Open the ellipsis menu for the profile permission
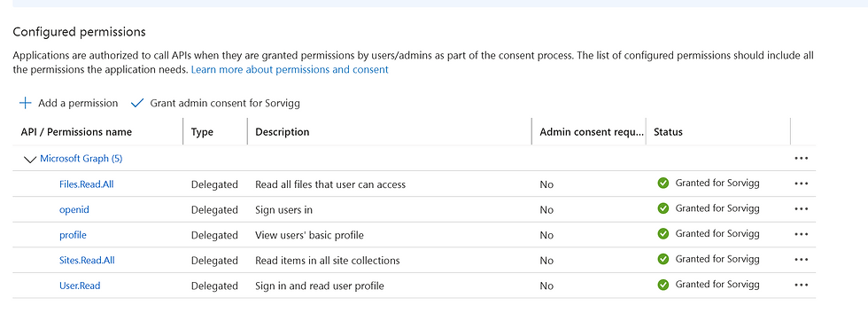Image resolution: width=868 pixels, height=321 pixels. (x=801, y=235)
